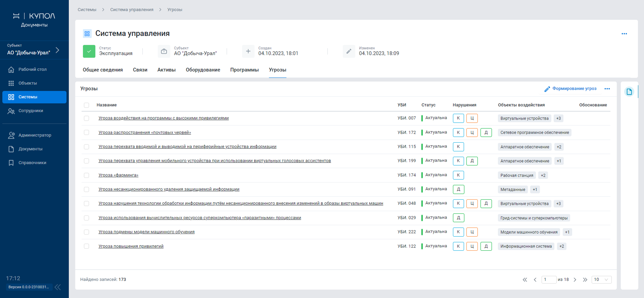Expand +3 objects for УБИ. 007 row
This screenshot has width=644, height=298.
(x=558, y=118)
